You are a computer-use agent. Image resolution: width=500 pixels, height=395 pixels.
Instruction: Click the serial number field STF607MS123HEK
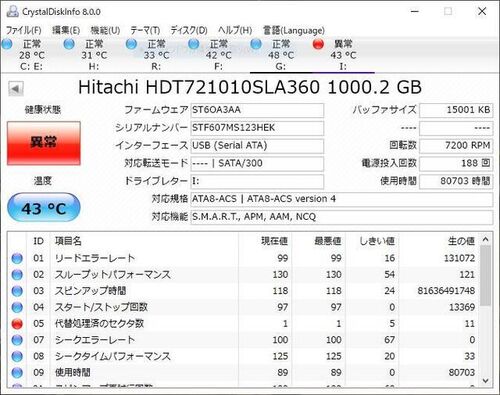pos(257,128)
